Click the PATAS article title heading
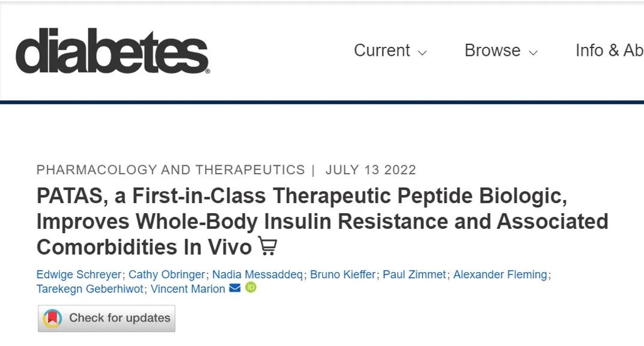 pos(300,221)
